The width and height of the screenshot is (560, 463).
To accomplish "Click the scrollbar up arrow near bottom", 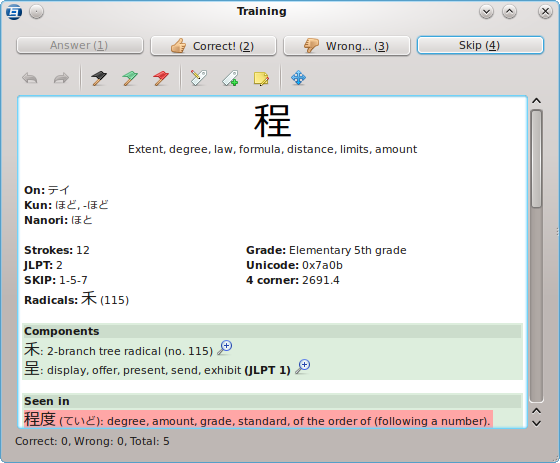I will pos(536,411).
